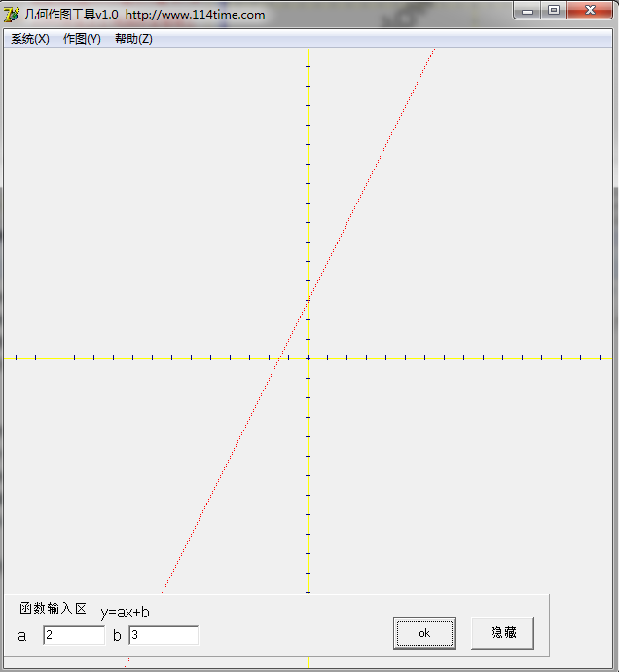Click the input field for constant b
This screenshot has width=619, height=672.
click(x=164, y=635)
